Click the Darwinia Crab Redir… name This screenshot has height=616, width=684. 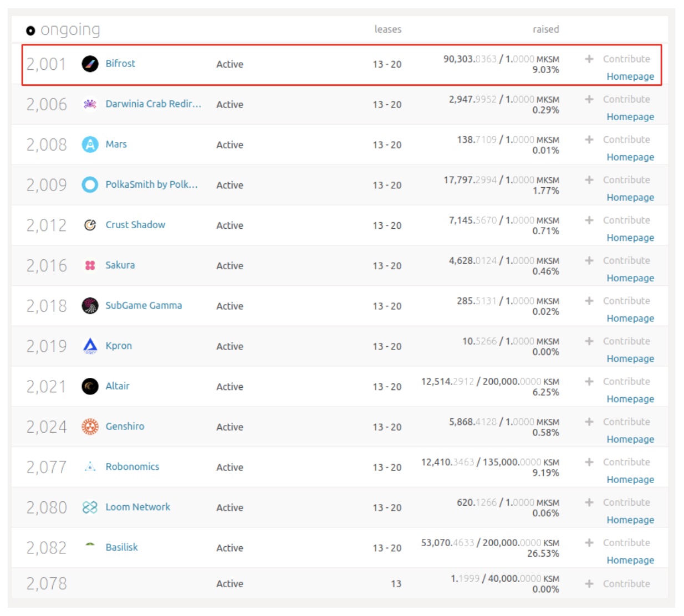coord(154,104)
